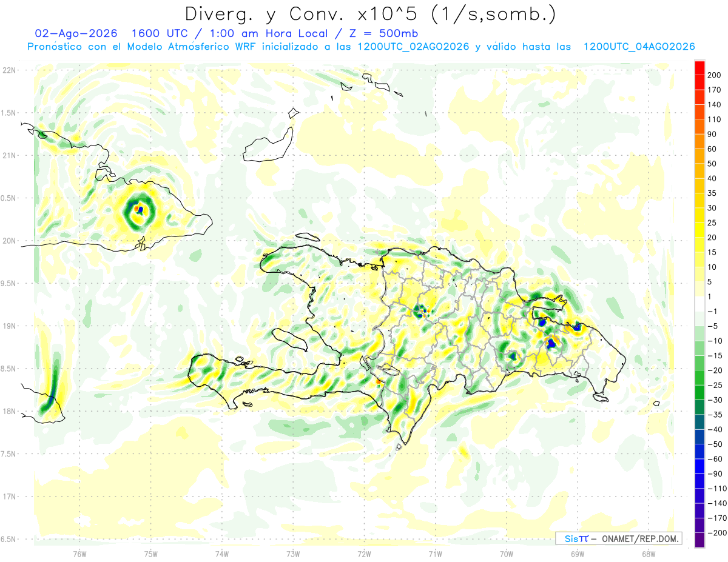
Task: Click the 76W longitude axis label
Action: pos(79,553)
